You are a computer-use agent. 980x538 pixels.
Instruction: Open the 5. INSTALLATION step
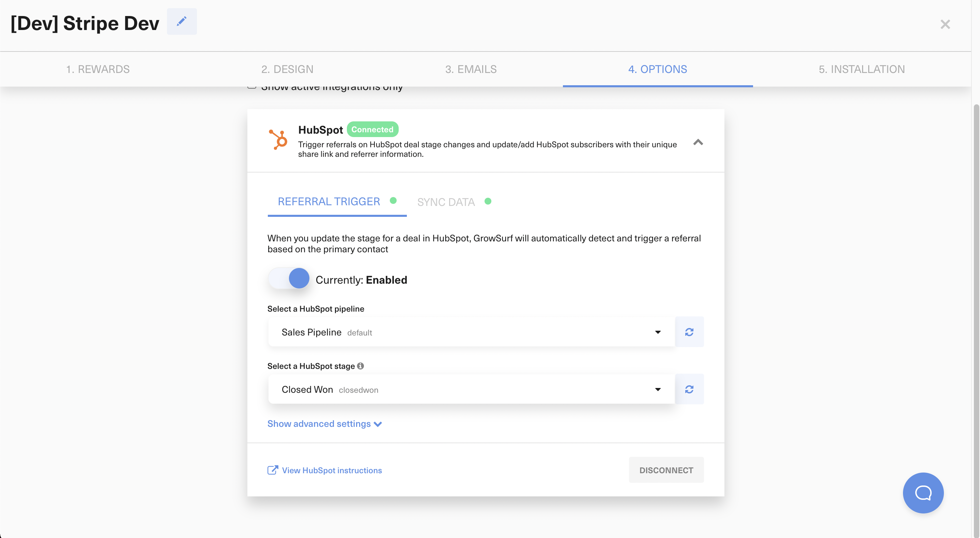coord(862,69)
